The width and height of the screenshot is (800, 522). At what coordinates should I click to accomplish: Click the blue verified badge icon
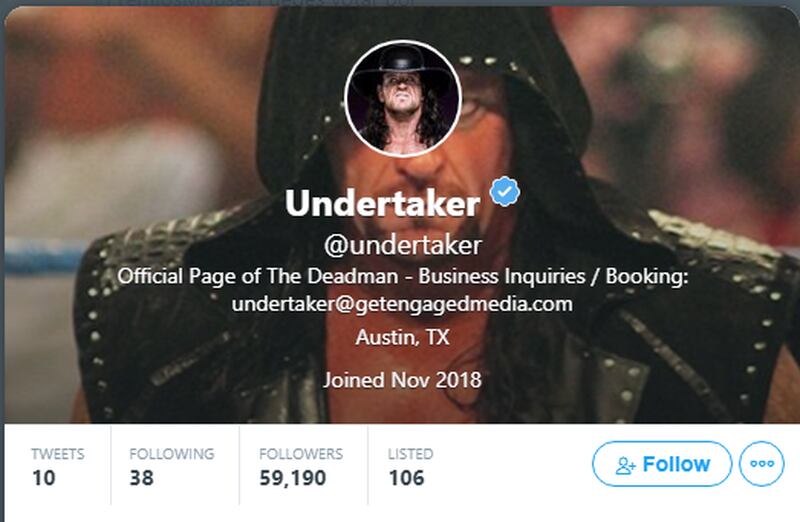[505, 191]
